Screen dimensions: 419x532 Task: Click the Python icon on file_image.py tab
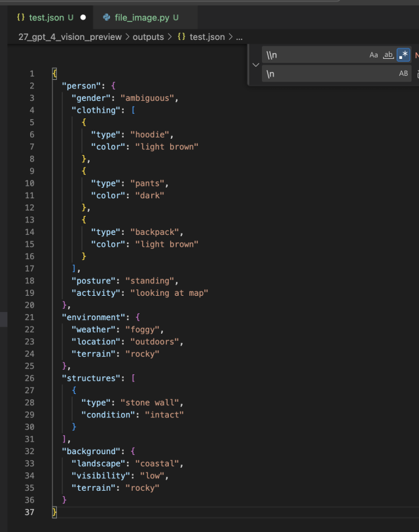tap(107, 17)
